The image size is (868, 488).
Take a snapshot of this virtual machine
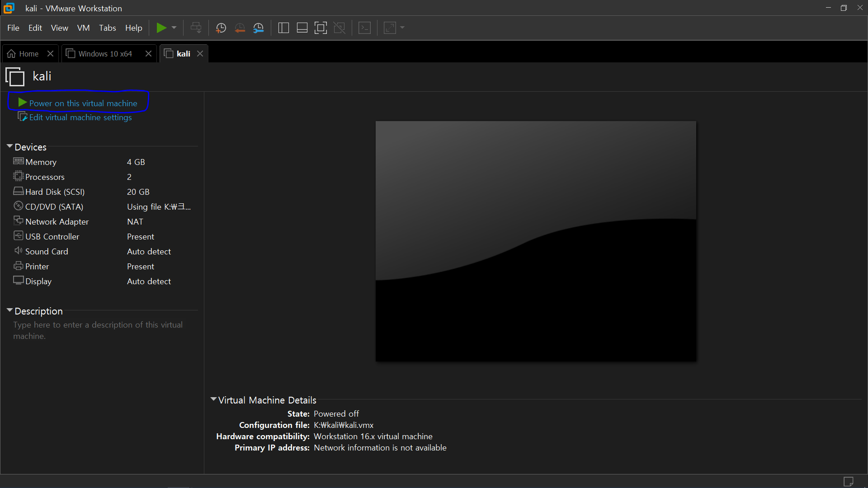221,28
